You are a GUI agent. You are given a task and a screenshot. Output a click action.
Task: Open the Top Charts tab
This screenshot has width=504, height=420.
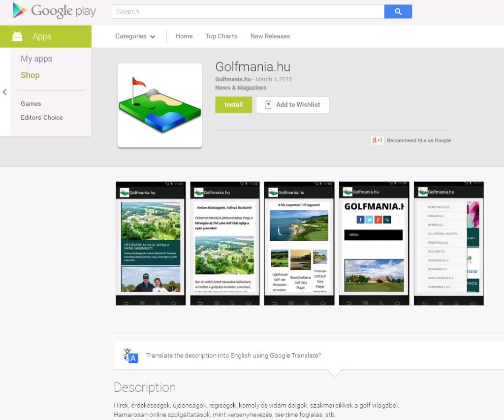221,36
